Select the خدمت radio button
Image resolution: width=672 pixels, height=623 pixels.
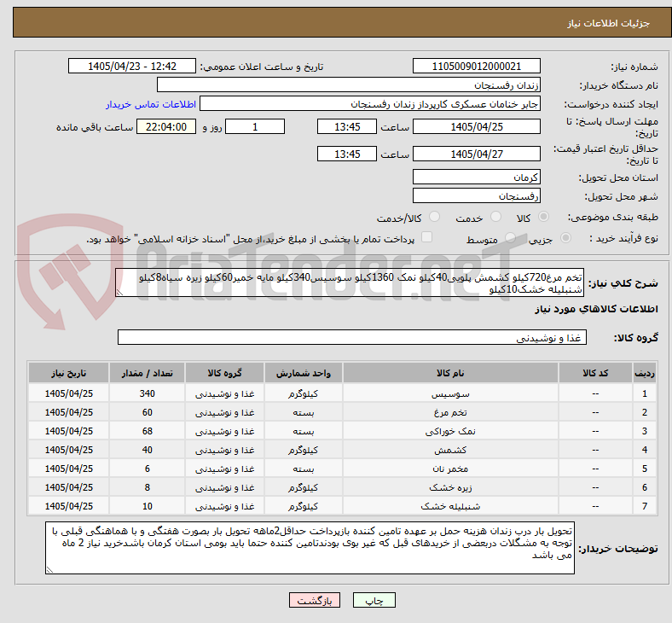[495, 217]
